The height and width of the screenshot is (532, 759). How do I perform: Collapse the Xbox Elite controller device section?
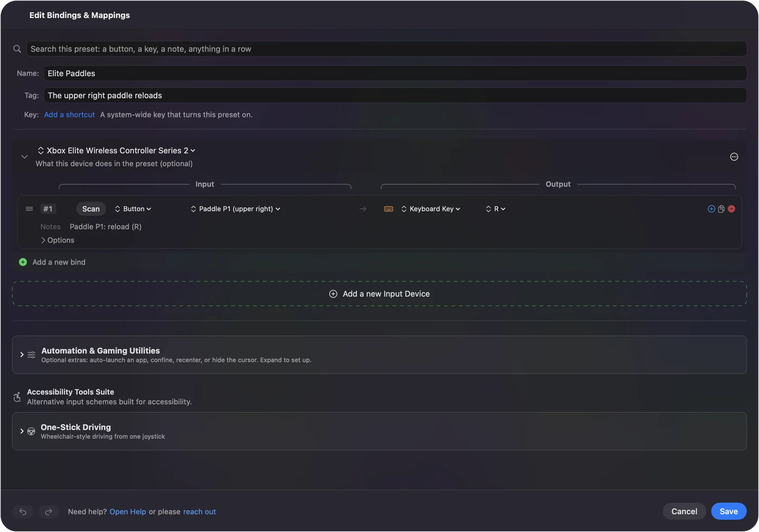coord(24,157)
